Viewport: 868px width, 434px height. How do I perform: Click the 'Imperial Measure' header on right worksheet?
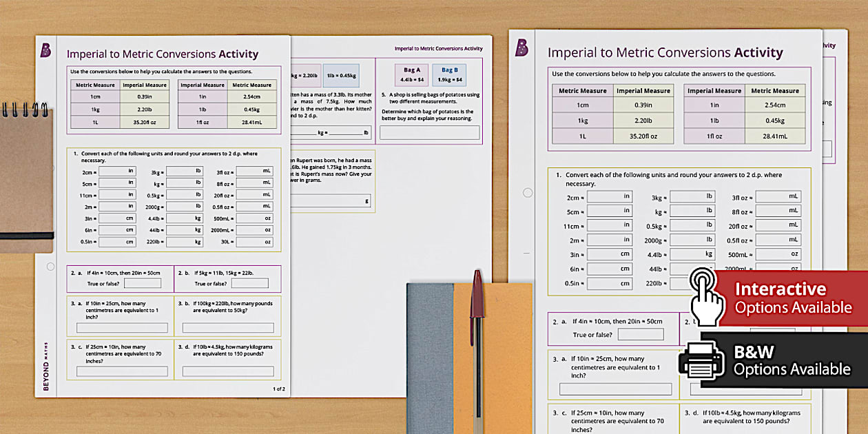pyautogui.click(x=643, y=90)
